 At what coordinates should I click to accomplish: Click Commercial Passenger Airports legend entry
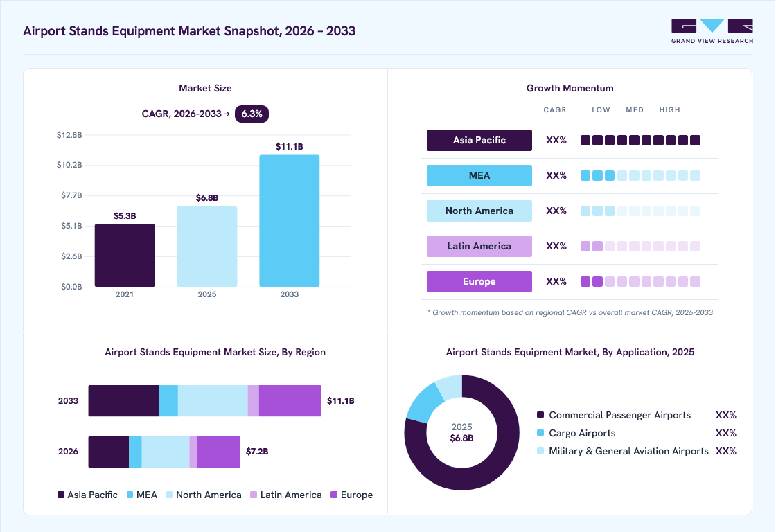(637, 415)
